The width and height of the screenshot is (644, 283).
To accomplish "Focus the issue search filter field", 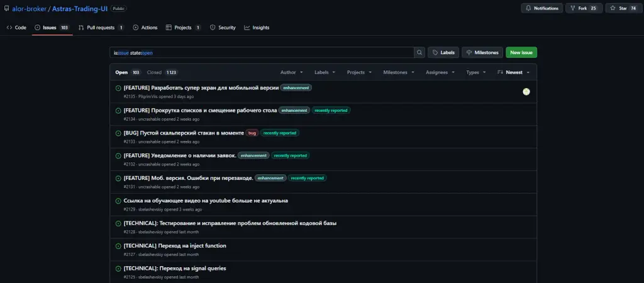I will coord(262,53).
